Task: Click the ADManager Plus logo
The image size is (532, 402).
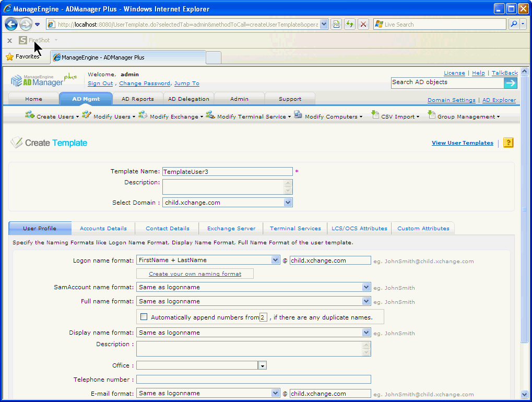Action: coord(44,80)
